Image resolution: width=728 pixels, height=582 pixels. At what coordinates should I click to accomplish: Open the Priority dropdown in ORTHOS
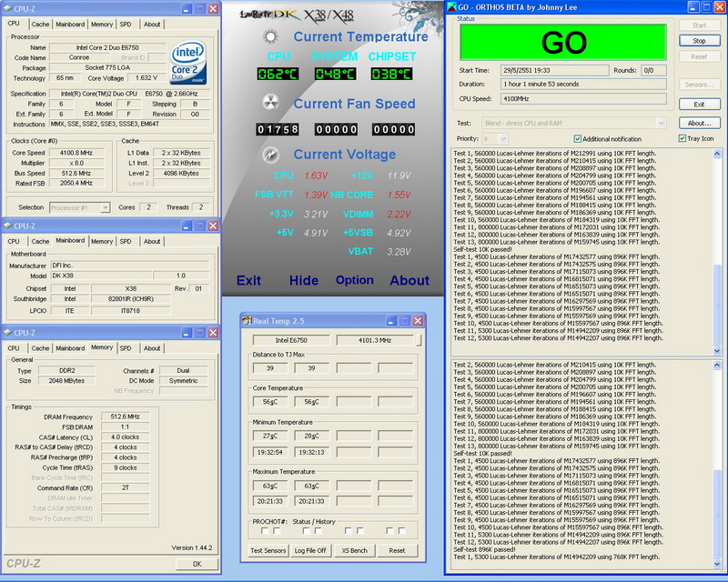click(x=495, y=139)
